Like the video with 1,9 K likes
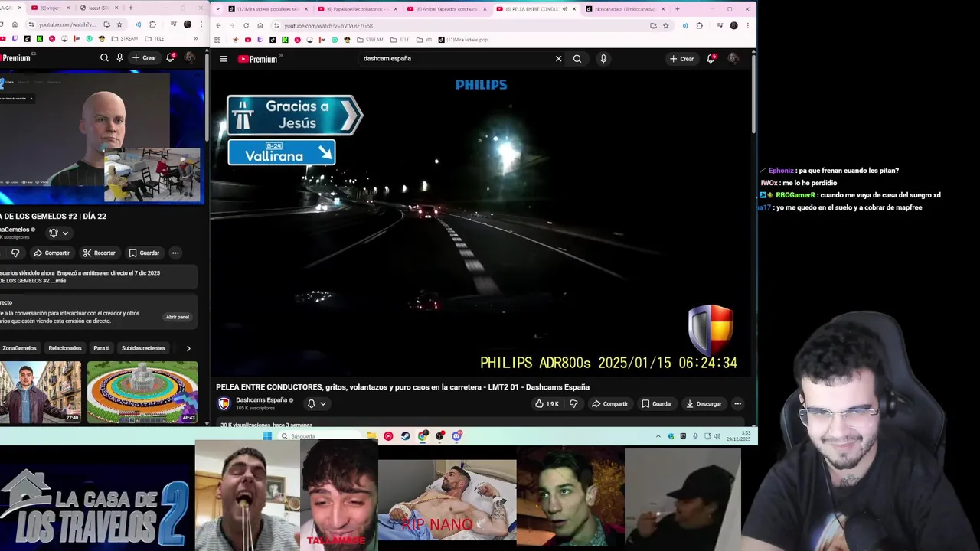Image resolution: width=980 pixels, height=551 pixels. 547,404
